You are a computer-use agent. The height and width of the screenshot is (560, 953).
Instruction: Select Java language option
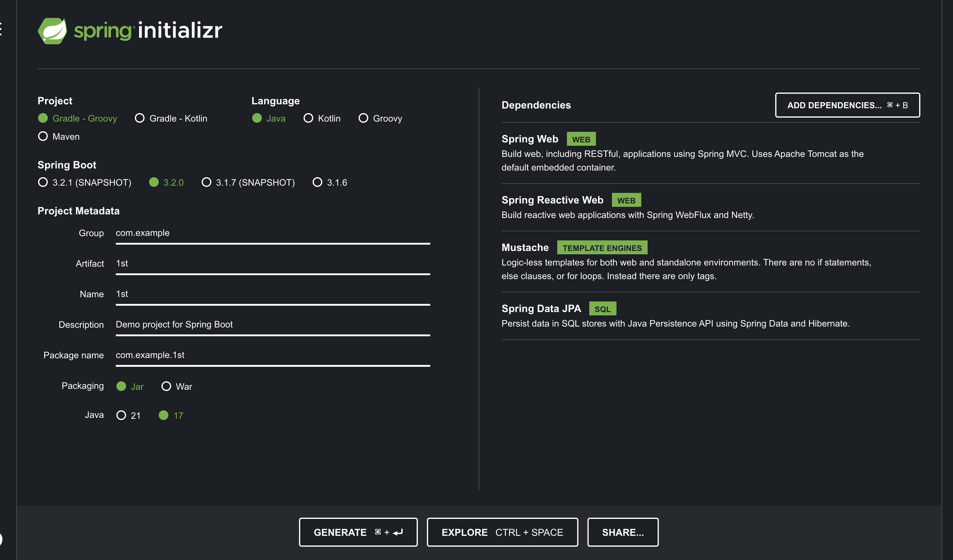269,118
